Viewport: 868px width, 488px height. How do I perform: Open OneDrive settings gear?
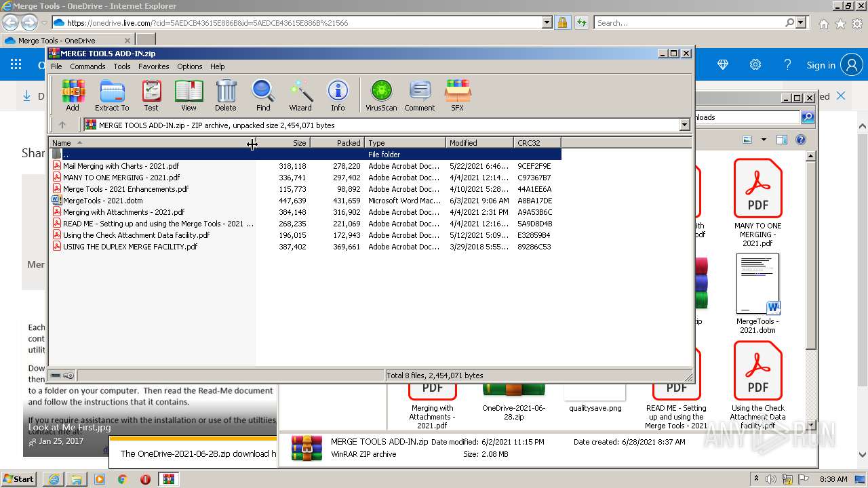755,65
